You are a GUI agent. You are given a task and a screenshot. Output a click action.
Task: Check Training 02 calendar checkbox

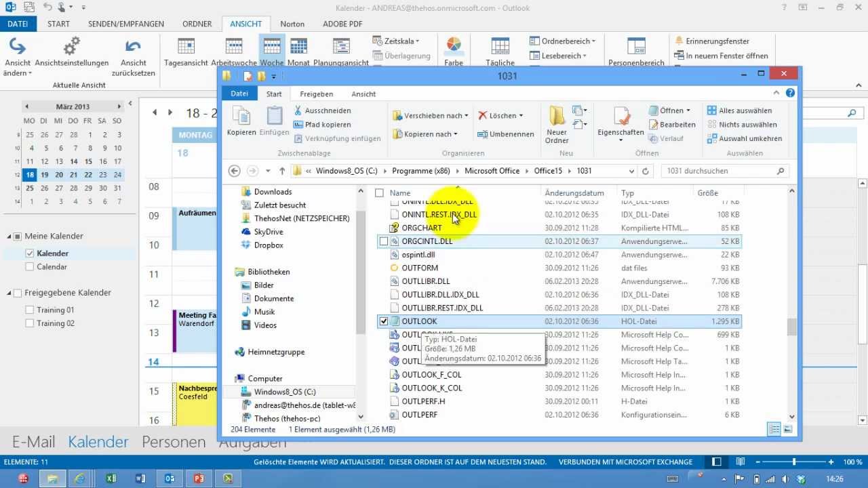29,324
